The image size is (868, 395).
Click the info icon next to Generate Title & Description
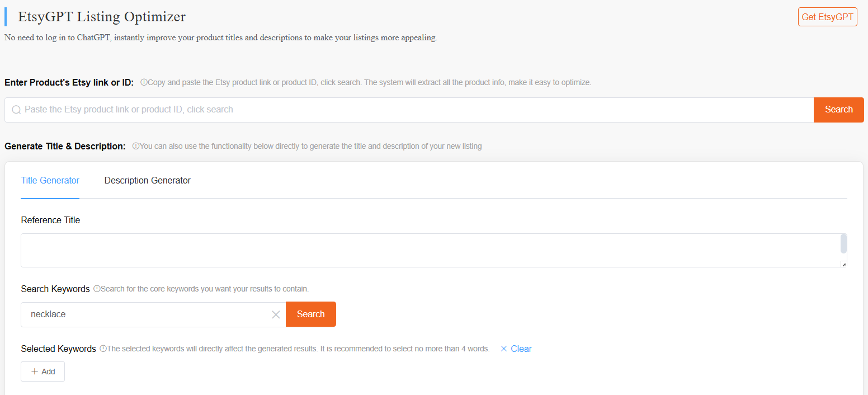pos(136,146)
